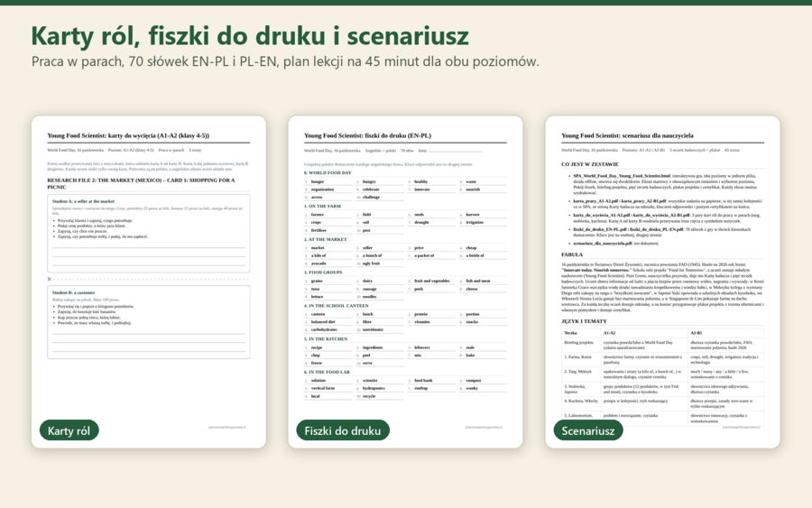Screen dimensions: 812x508
Task: Click the Fiszki do druku pill label
Action: (342, 430)
